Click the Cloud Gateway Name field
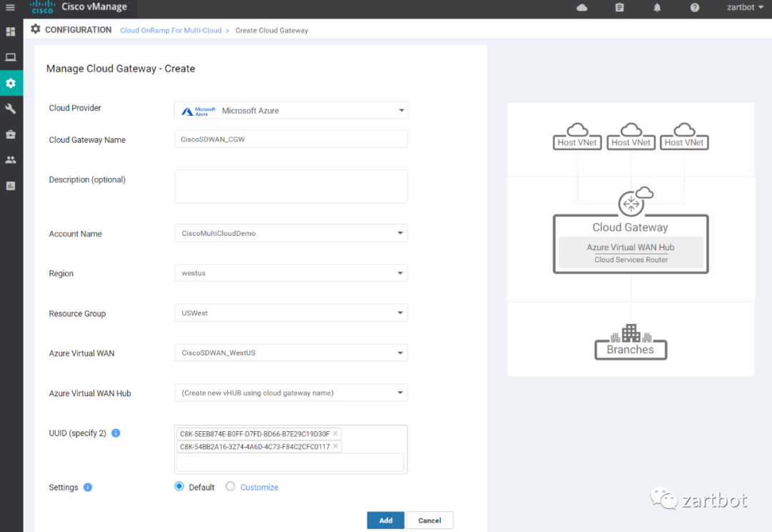 pos(291,139)
